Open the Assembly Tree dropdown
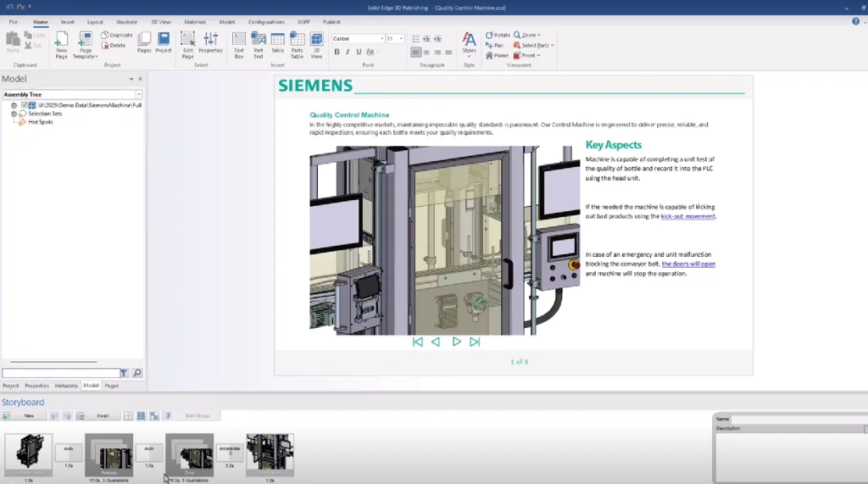868x484 pixels. pos(138,94)
